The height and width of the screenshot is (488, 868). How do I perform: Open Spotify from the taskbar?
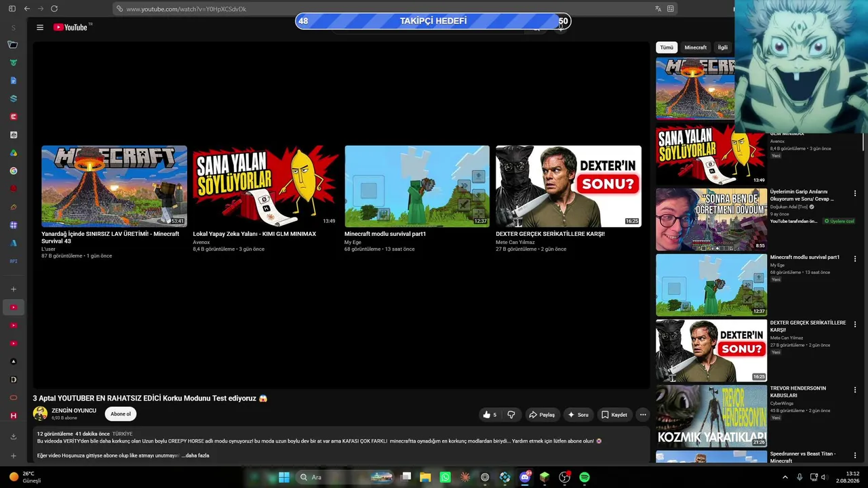pos(585,477)
